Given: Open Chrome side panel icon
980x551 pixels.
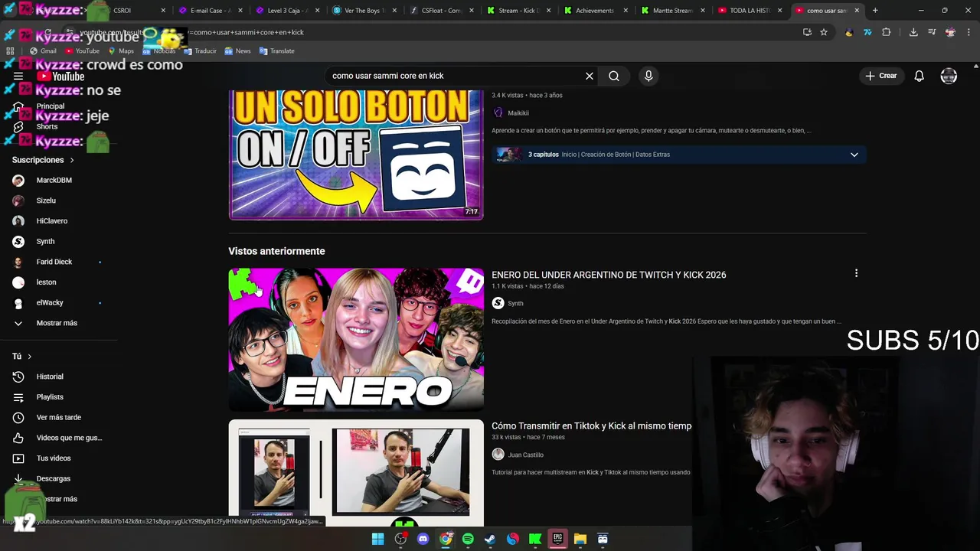Looking at the screenshot, I should tap(932, 32).
